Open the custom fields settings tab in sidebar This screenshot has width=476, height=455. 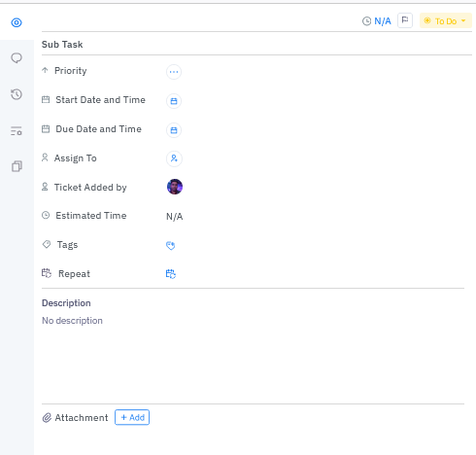coord(17,131)
